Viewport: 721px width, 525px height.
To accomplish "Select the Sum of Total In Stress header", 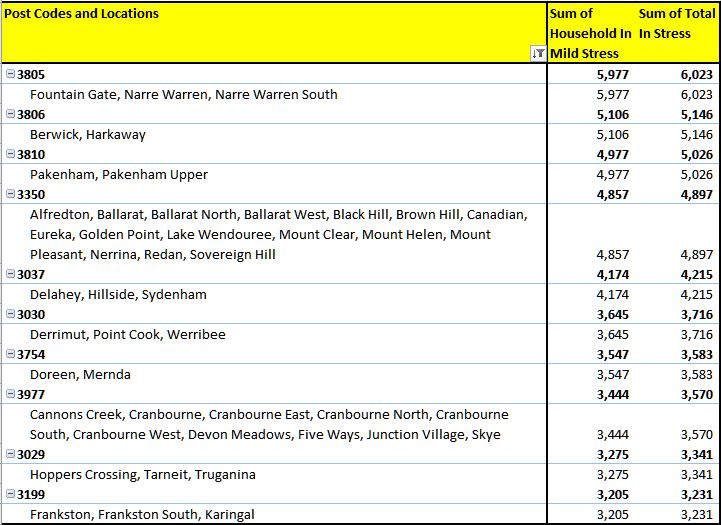I will click(677, 24).
